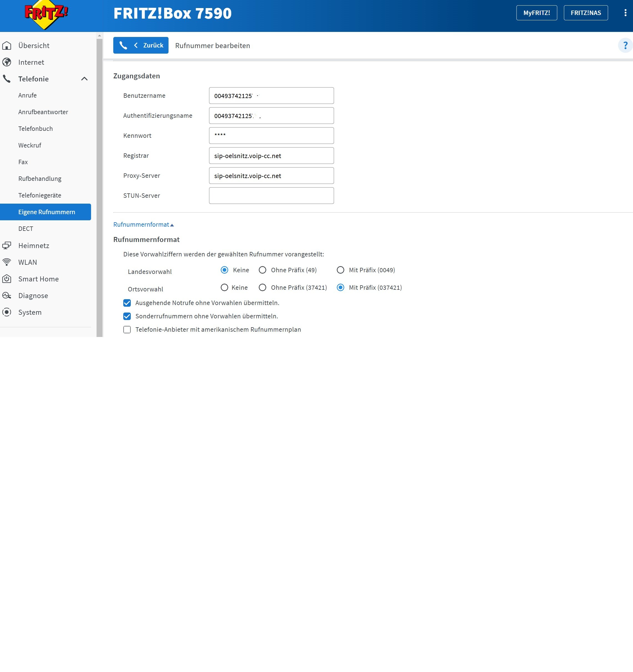Enable amerikanischem Rufnummernplan checkbox
The height and width of the screenshot is (672, 633).
point(127,329)
